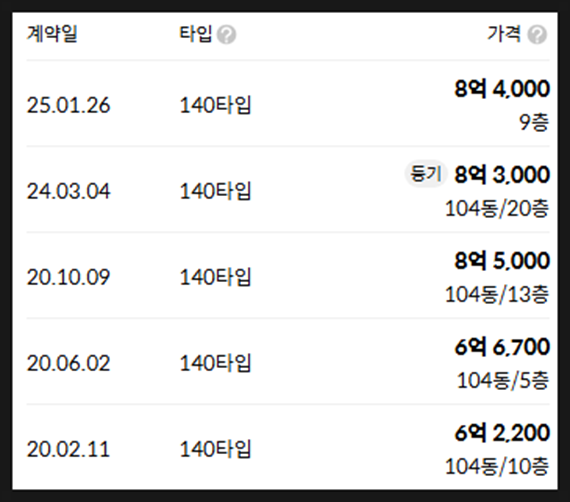Image resolution: width=570 pixels, height=502 pixels.
Task: Select the 계약일 column header
Action: [52, 34]
